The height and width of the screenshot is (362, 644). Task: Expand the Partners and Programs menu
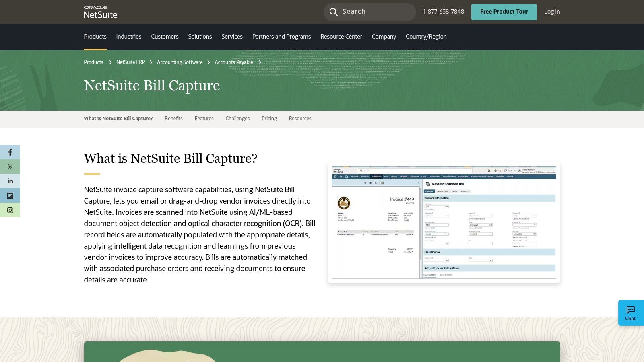click(x=281, y=37)
